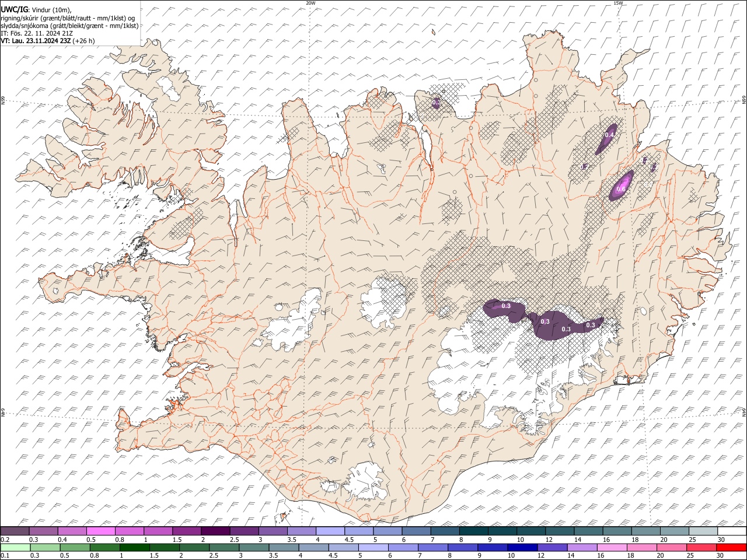Click the 'UWC/IG' title text
Viewport: 747px width, 560px height.
click(x=14, y=10)
